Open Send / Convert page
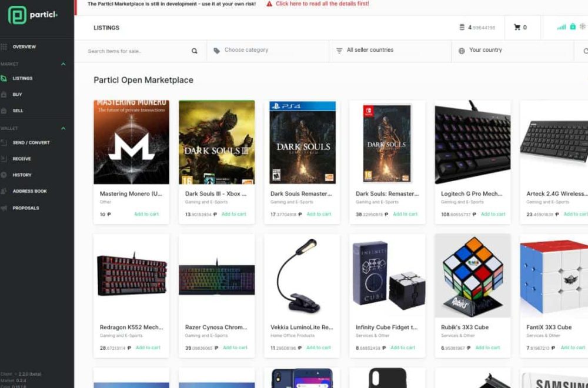 (31, 143)
